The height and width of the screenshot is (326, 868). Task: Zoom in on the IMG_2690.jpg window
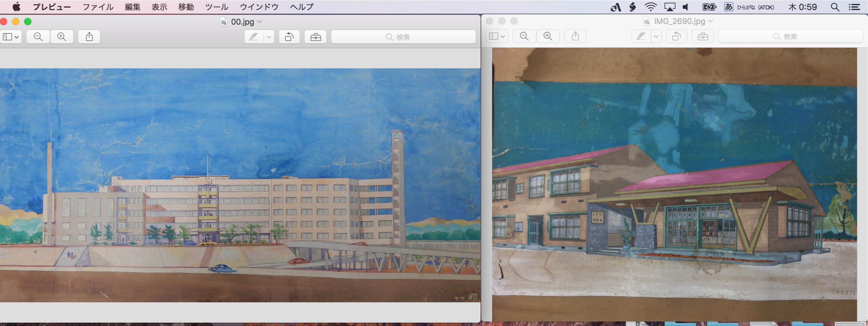(548, 36)
